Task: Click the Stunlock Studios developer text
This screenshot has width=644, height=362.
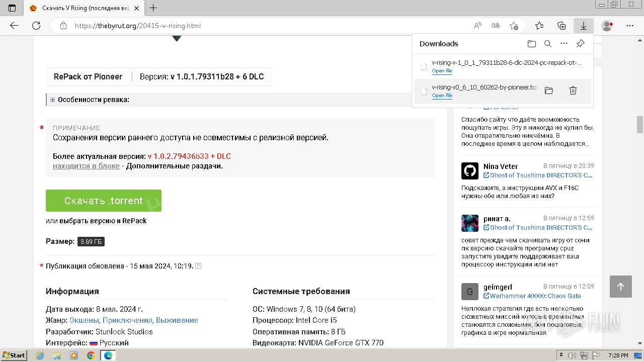Action: coord(124,332)
